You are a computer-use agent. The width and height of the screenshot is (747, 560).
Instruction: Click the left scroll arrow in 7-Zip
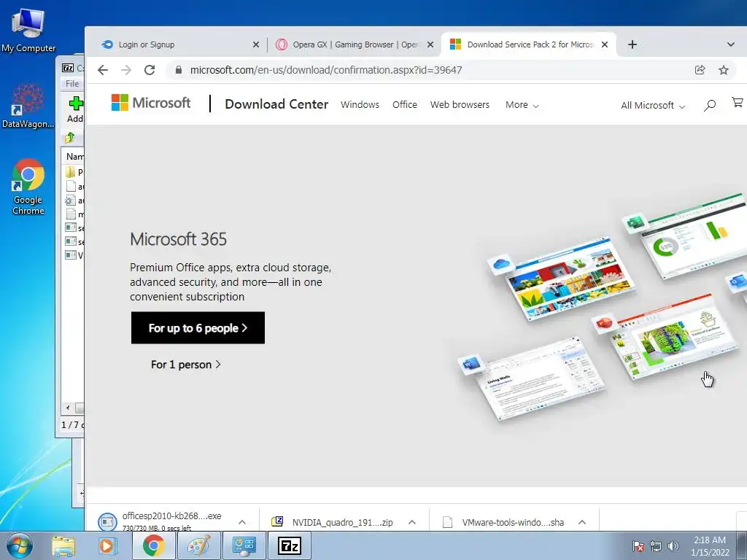click(68, 408)
